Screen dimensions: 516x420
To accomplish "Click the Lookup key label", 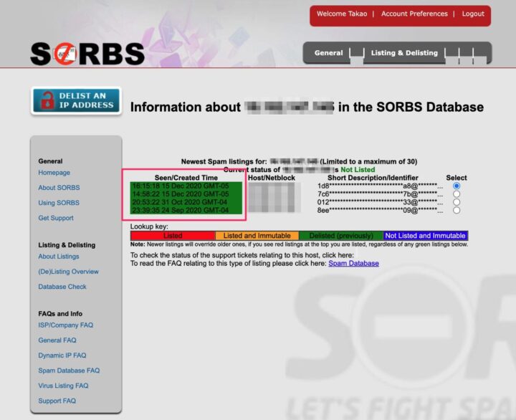I will [149, 226].
